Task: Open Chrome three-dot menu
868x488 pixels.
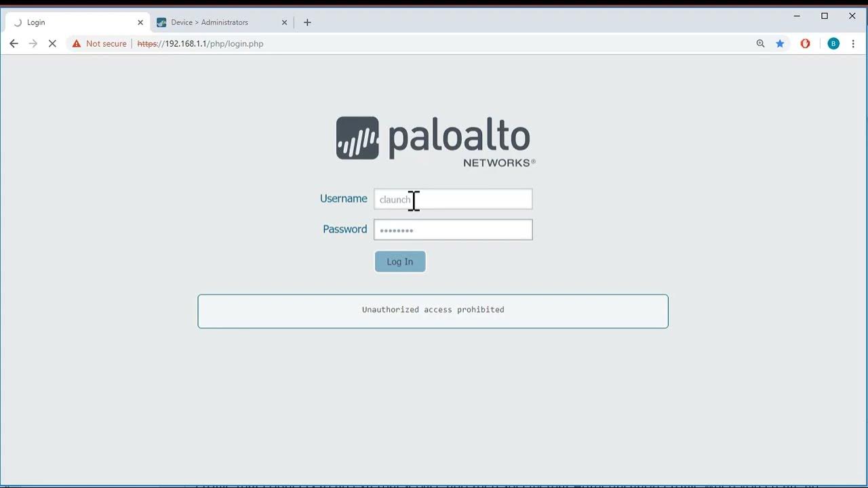Action: click(x=854, y=43)
